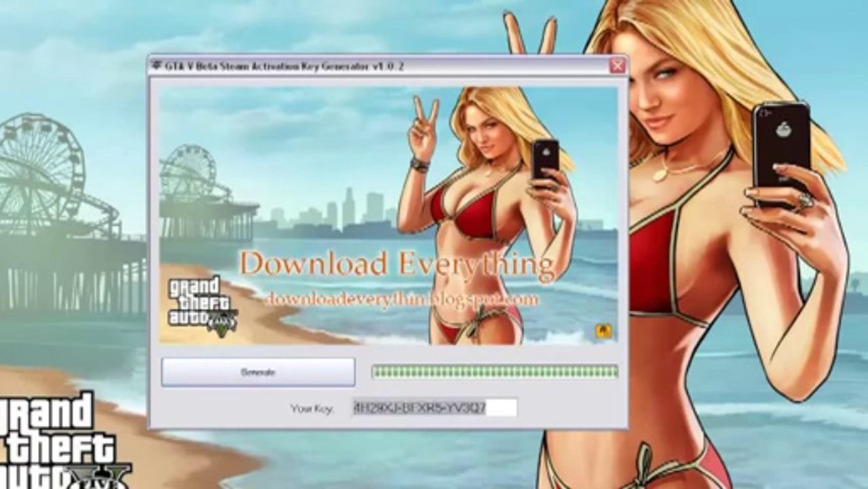Click the "Your Key:" label

click(312, 409)
